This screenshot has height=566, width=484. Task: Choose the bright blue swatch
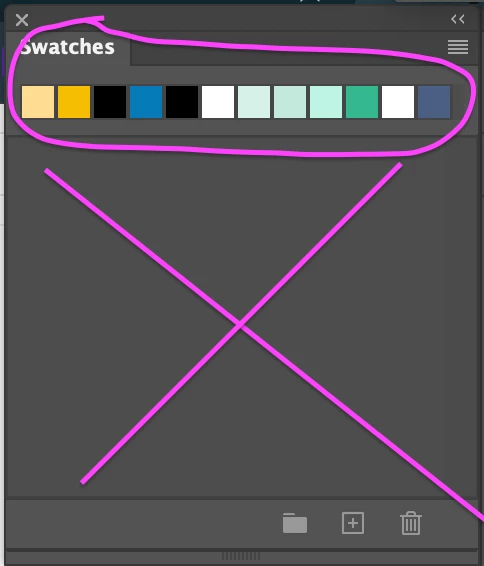(146, 102)
